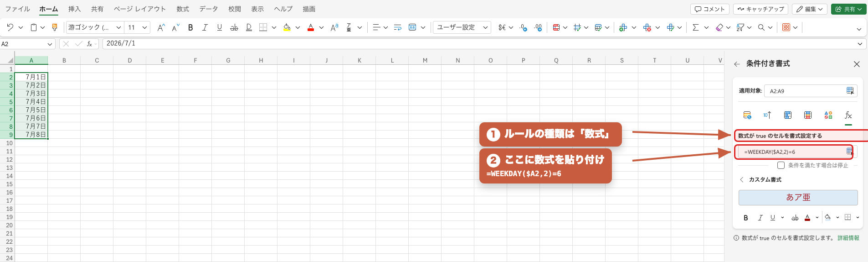Switch to the 校閲 tab
The height and width of the screenshot is (262, 868).
(x=235, y=9)
